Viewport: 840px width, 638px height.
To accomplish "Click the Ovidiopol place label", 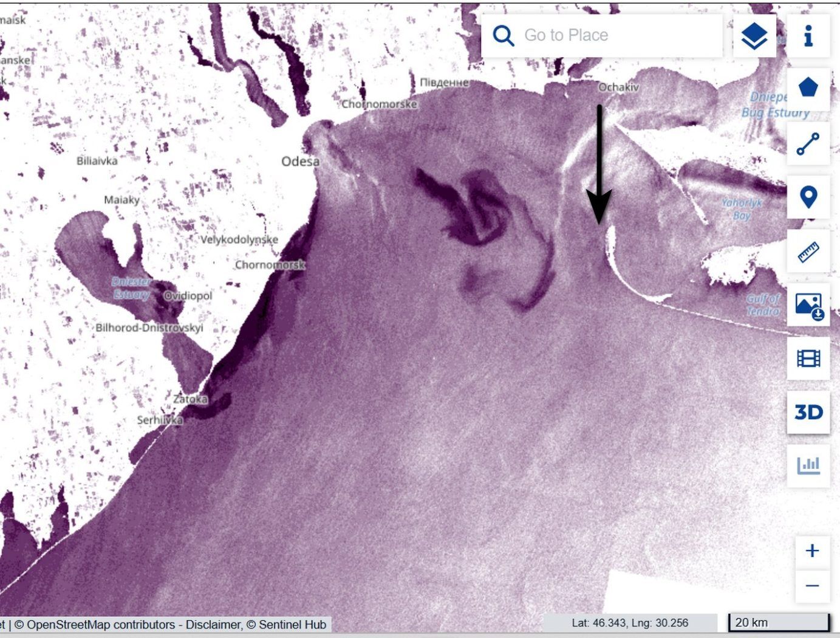I will [x=188, y=295].
